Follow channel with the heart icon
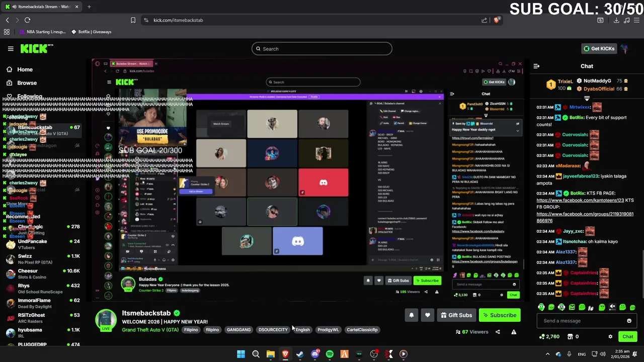644x362 pixels. 427,315
